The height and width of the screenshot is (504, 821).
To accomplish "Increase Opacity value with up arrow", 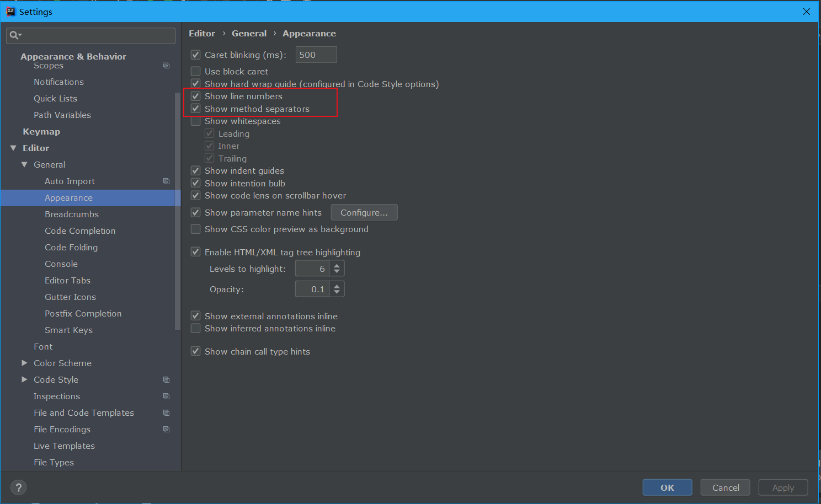I will click(x=337, y=286).
